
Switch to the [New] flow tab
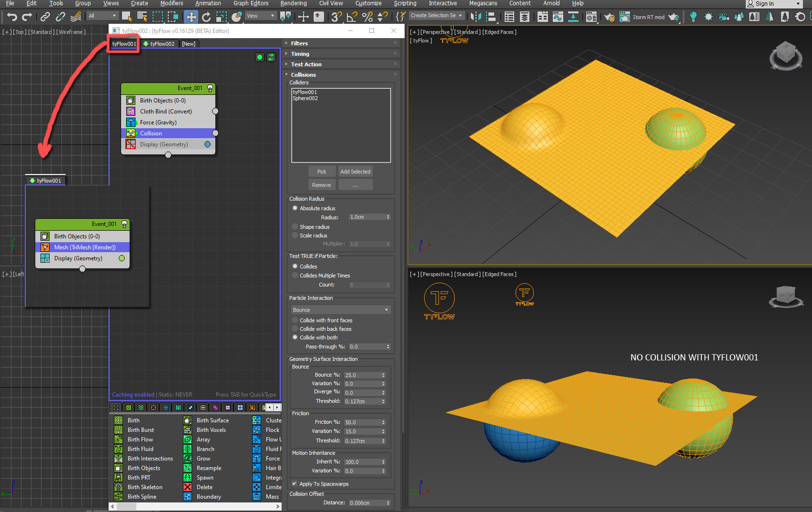click(189, 44)
